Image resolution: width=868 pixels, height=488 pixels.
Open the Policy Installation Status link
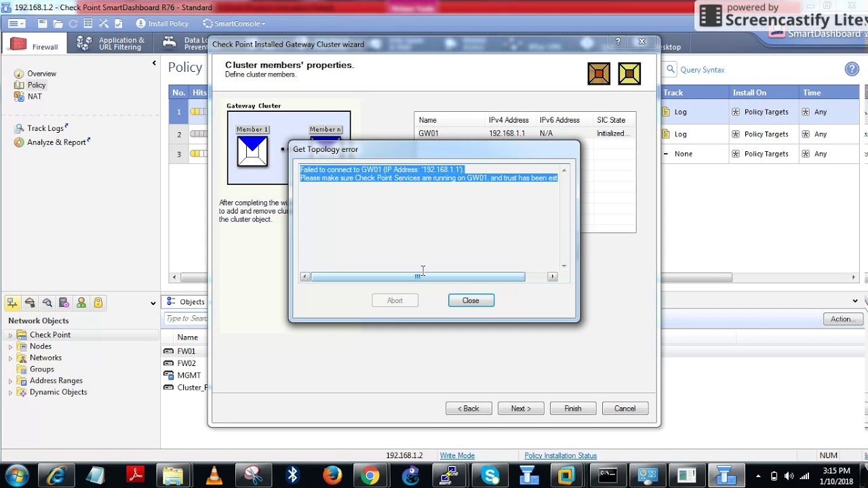(560, 456)
